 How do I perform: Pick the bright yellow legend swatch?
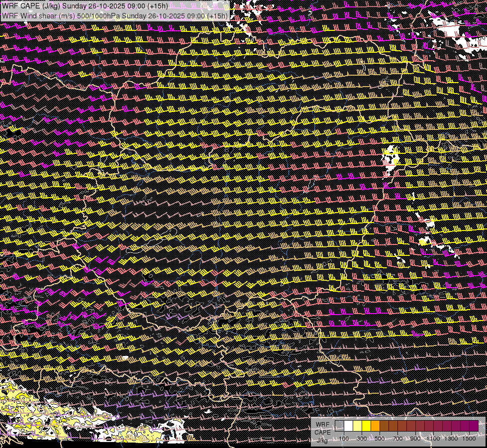tap(367, 426)
